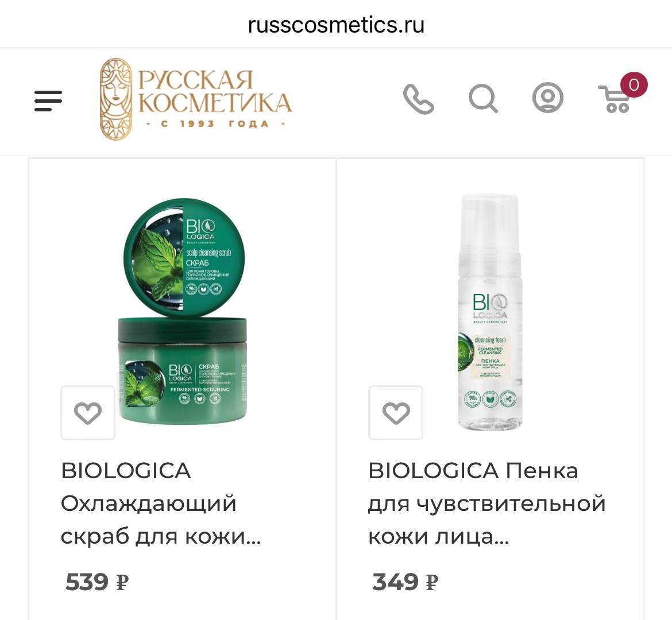Click the 349 ₽ price
The image size is (672, 620).
point(405,582)
